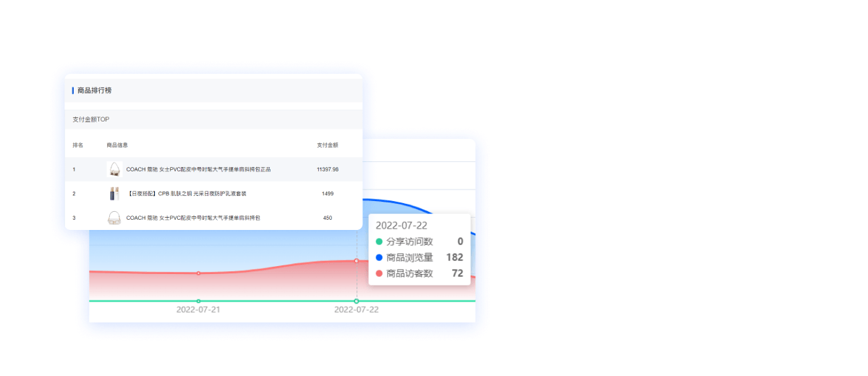Click blue dot beside 商品浏览量 in tooltip
868x376 pixels.
coord(379,257)
